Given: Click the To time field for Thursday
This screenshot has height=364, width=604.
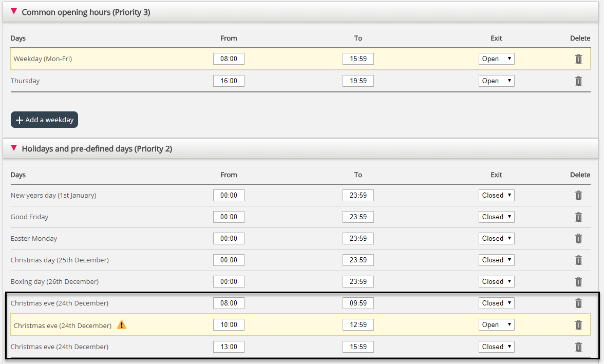Looking at the screenshot, I should pyautogui.click(x=358, y=81).
